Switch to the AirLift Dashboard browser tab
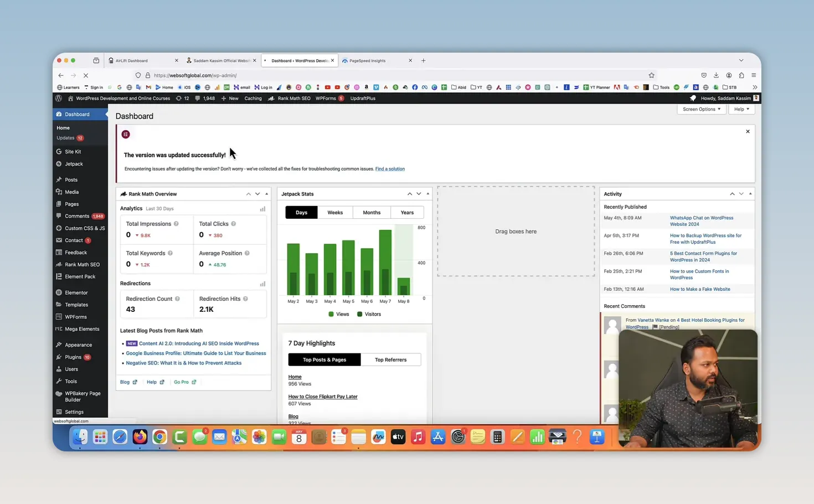814x504 pixels. click(143, 60)
